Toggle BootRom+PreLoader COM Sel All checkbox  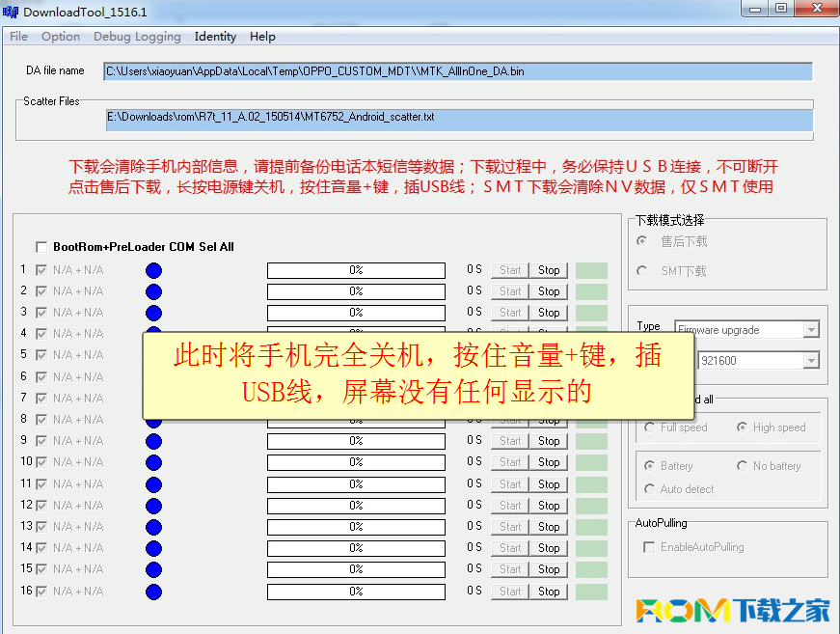[x=41, y=247]
